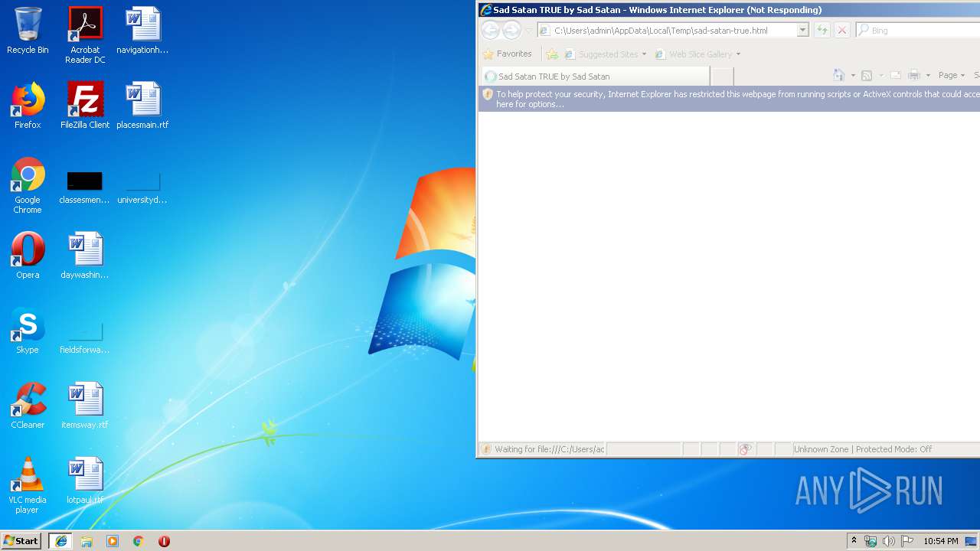This screenshot has width=980, height=551.
Task: Click the Home icon in the command bar
Action: (839, 75)
